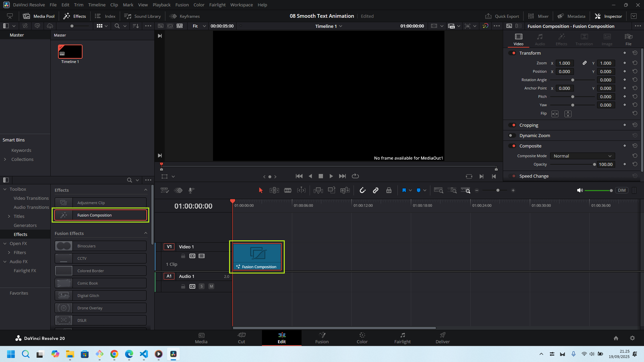Expand the Titles tree item
Image resolution: width=644 pixels, height=362 pixels.
(x=9, y=216)
